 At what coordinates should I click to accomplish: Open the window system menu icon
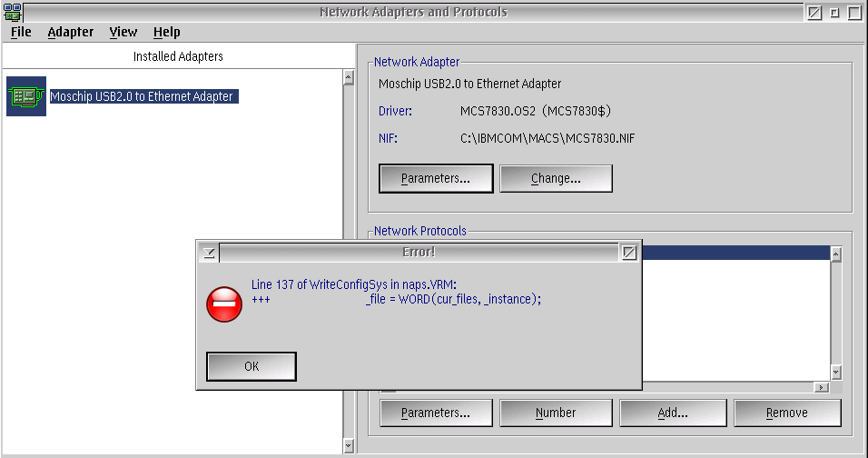click(x=12, y=12)
